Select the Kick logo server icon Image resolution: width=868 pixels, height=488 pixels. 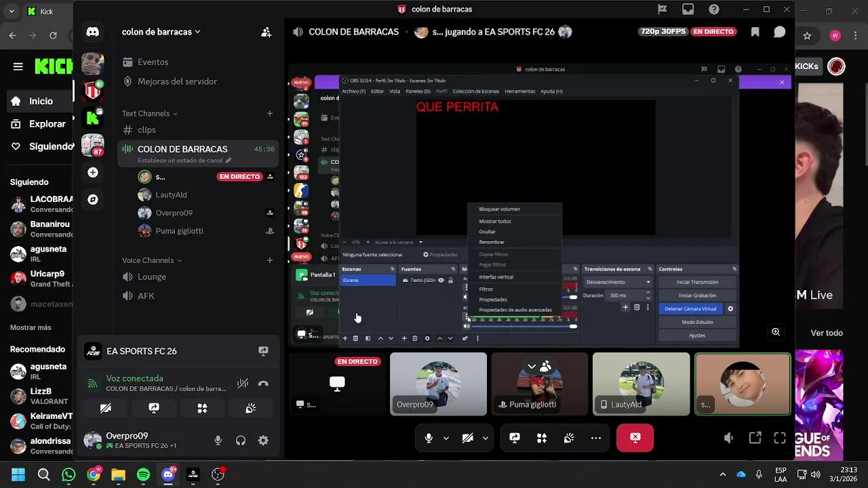(93, 117)
